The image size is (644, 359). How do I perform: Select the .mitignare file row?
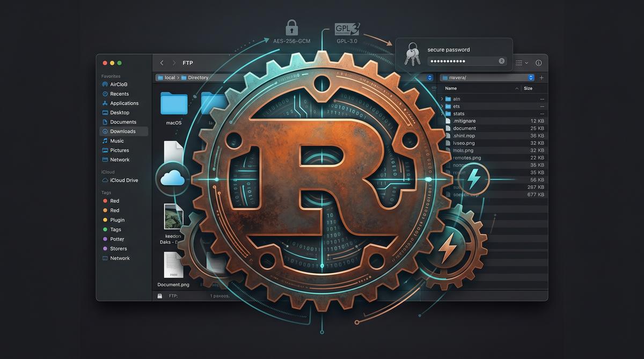[x=493, y=121]
